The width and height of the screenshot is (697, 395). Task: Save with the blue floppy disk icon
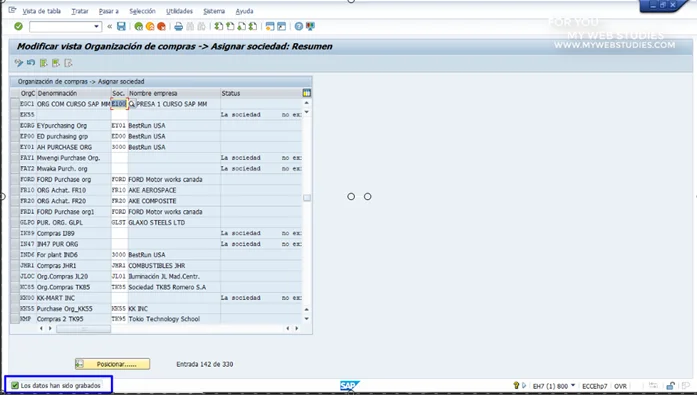121,27
